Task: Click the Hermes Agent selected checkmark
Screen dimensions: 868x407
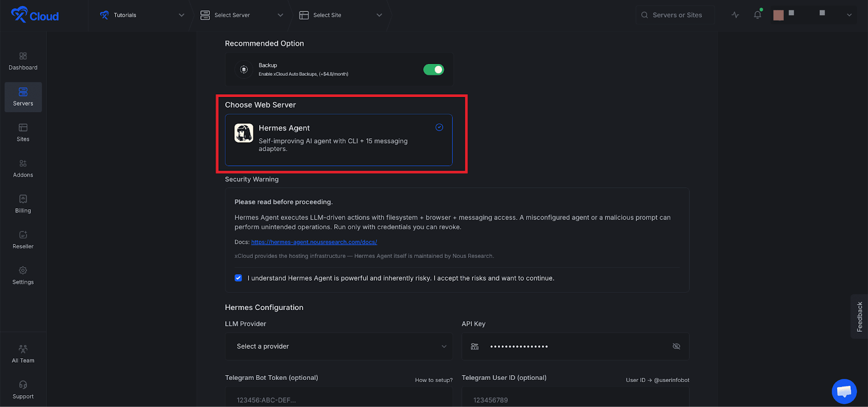Action: (x=439, y=127)
